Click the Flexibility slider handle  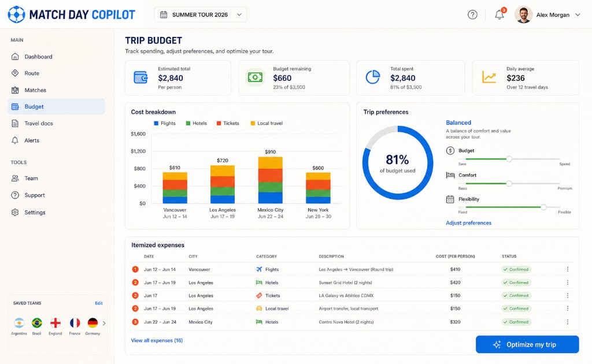[543, 207]
